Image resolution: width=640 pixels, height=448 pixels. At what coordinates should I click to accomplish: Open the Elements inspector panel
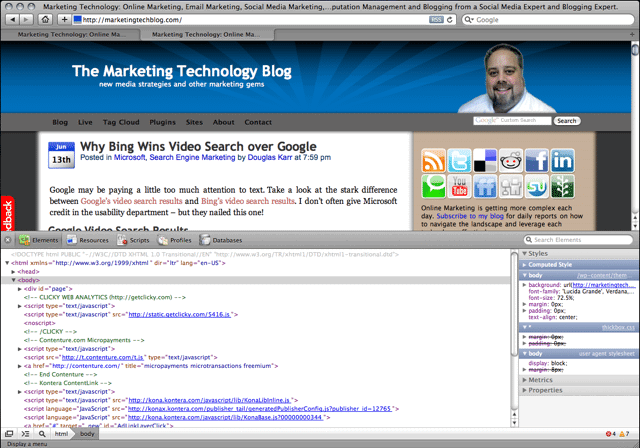(38, 240)
